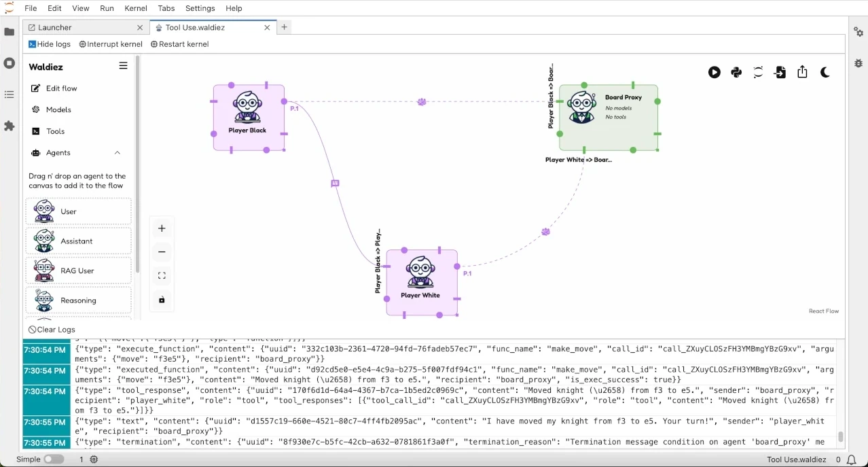The height and width of the screenshot is (467, 868).
Task: Run the Waldiez flow with the play icon
Action: [x=715, y=72]
